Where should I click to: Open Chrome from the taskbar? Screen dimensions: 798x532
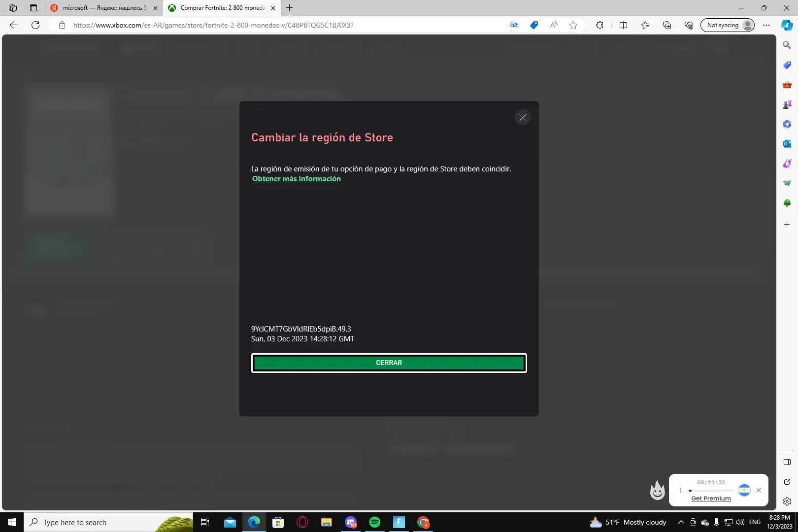coord(423,522)
